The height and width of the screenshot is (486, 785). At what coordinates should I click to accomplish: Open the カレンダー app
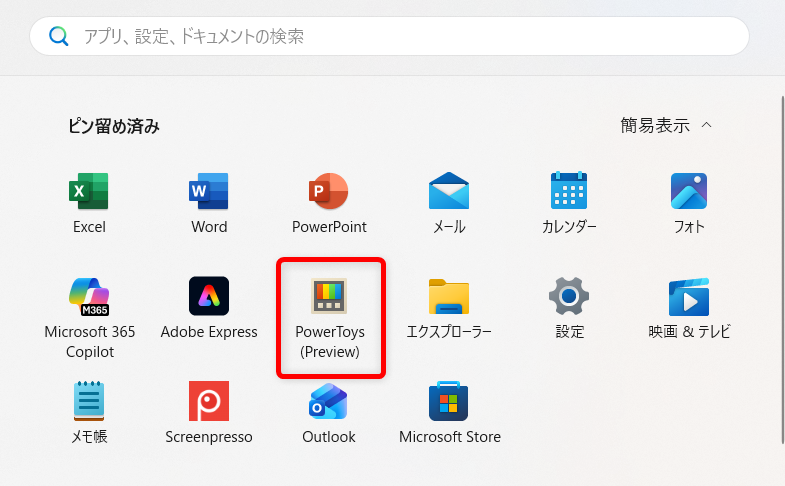(x=569, y=203)
